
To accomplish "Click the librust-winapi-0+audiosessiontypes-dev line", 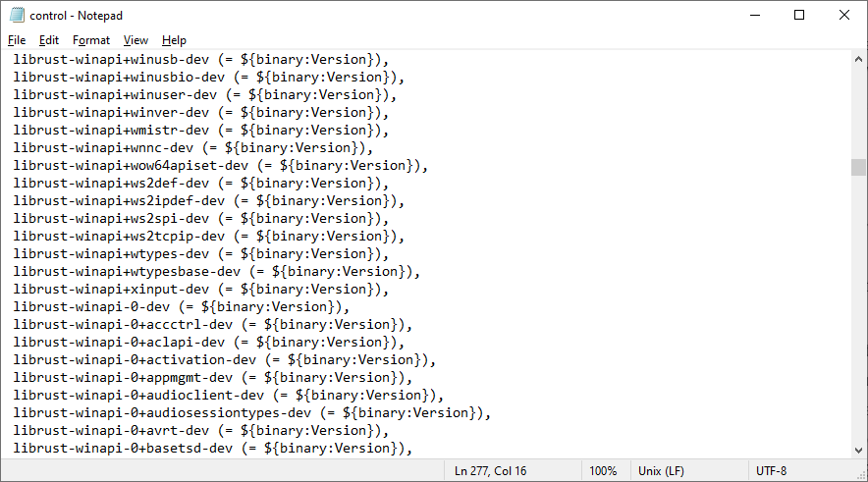I will pyautogui.click(x=252, y=413).
